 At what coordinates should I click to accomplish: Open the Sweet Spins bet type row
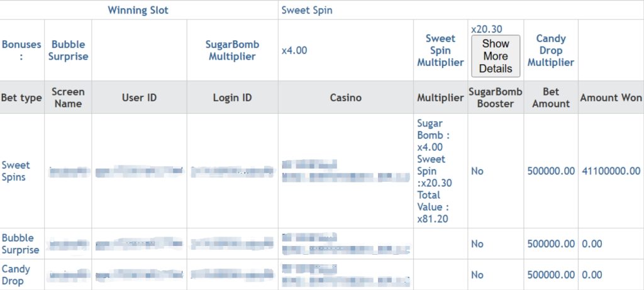coord(16,171)
